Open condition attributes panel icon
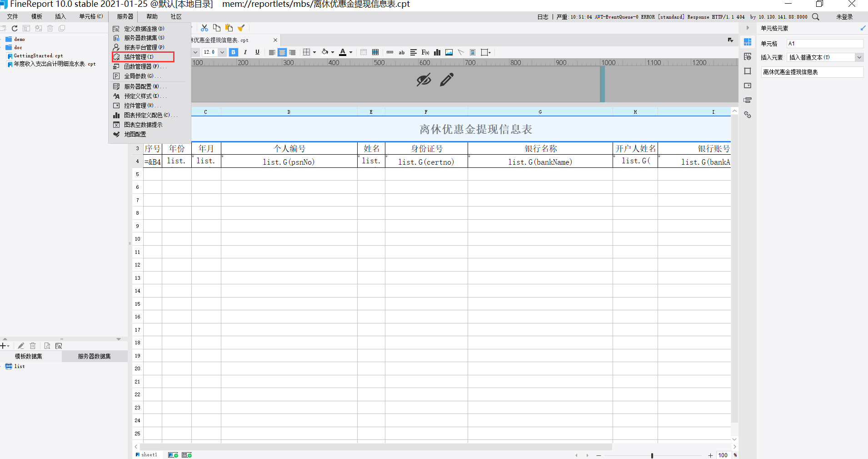Image resolution: width=868 pixels, height=459 pixels. pos(748,100)
